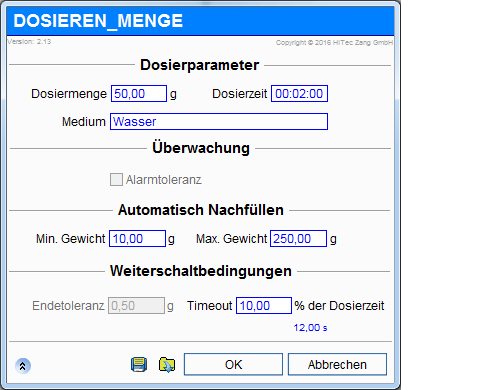
Task: Click the Copyright HiTec Zang GmbH text
Action: [x=334, y=42]
